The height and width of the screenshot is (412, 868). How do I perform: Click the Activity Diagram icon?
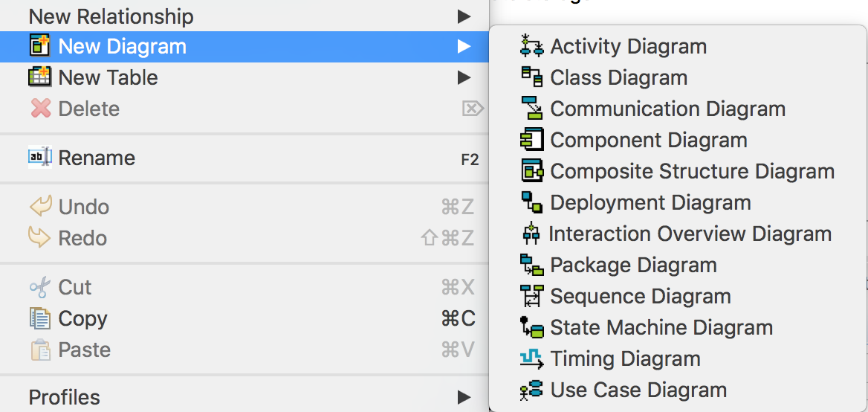532,46
